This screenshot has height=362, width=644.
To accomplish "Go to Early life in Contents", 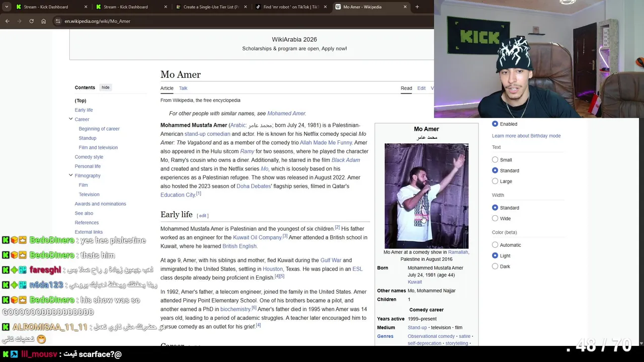I will tap(84, 110).
